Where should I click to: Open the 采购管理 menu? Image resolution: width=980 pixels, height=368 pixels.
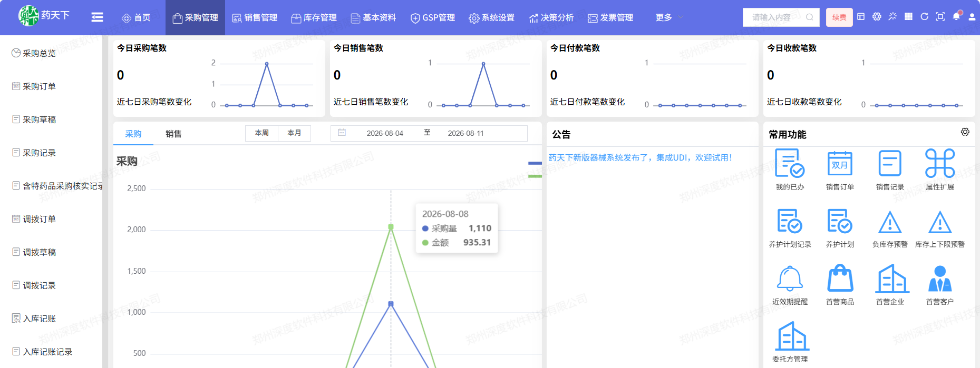coord(196,17)
